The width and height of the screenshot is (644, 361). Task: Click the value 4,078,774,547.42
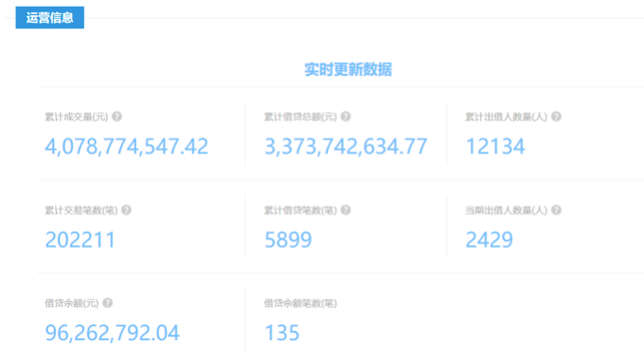click(127, 147)
